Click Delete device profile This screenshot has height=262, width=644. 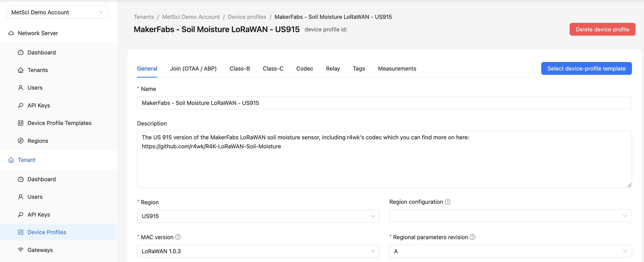pos(602,29)
